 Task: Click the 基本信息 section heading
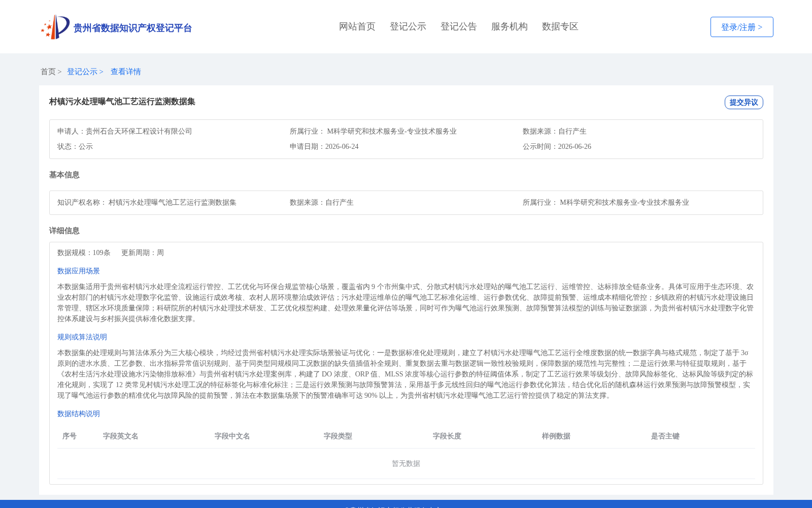coord(64,175)
